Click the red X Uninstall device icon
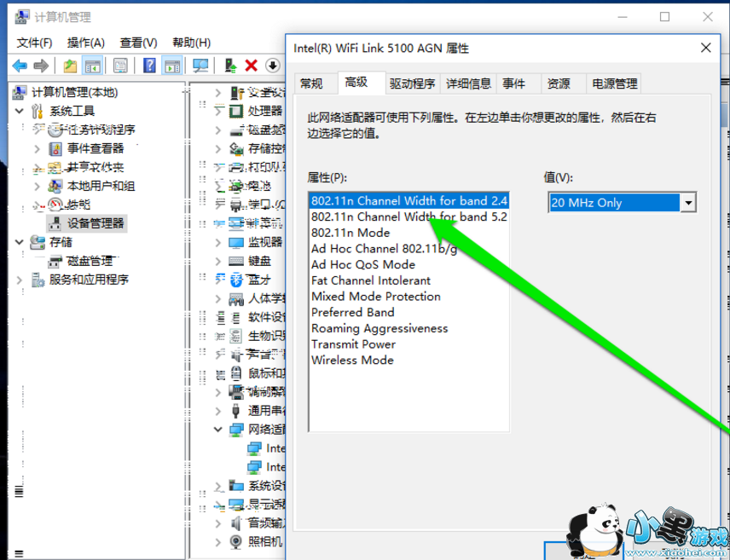Screen dimensions: 730x560 point(251,66)
